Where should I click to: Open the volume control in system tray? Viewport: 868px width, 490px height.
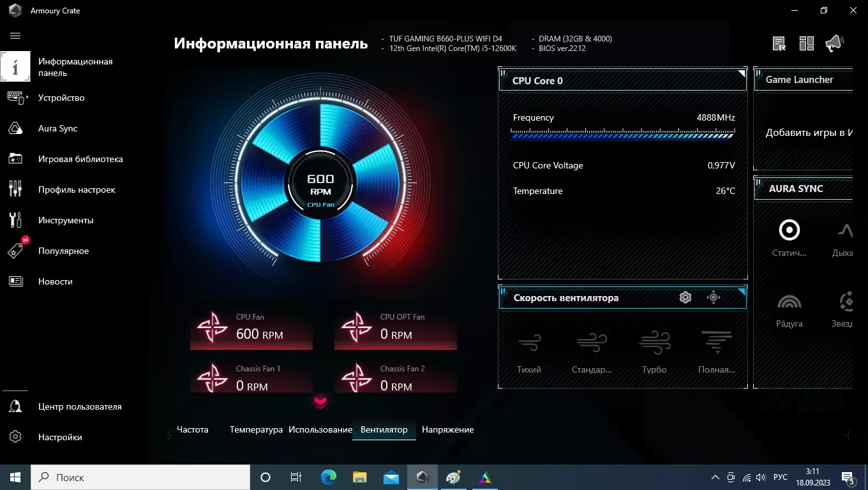(x=760, y=477)
